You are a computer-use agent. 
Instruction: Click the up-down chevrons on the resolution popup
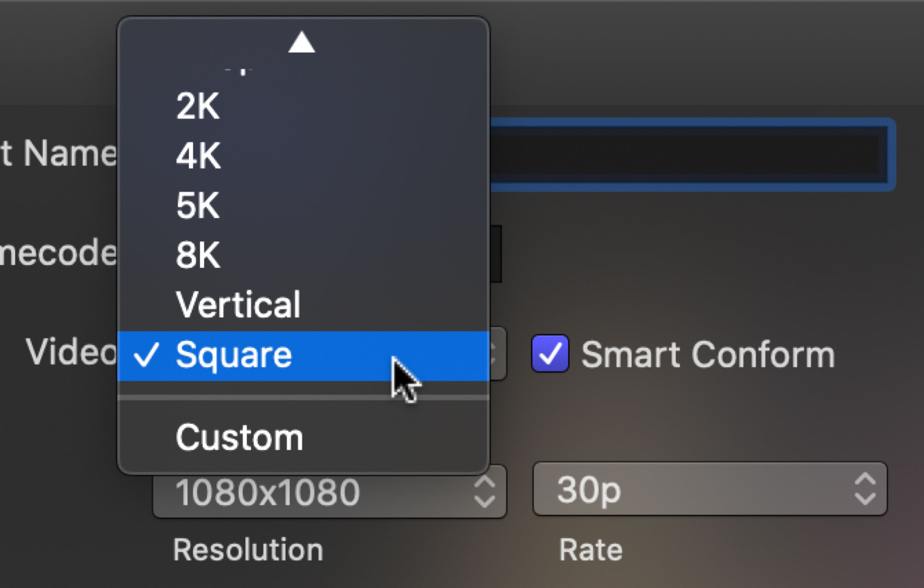[x=485, y=492]
